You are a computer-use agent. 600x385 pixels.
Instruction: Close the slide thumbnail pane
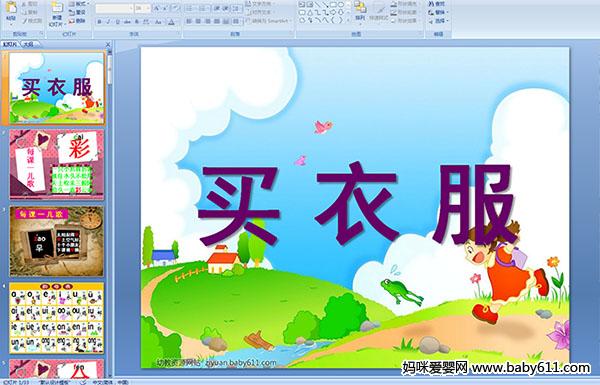tap(108, 44)
